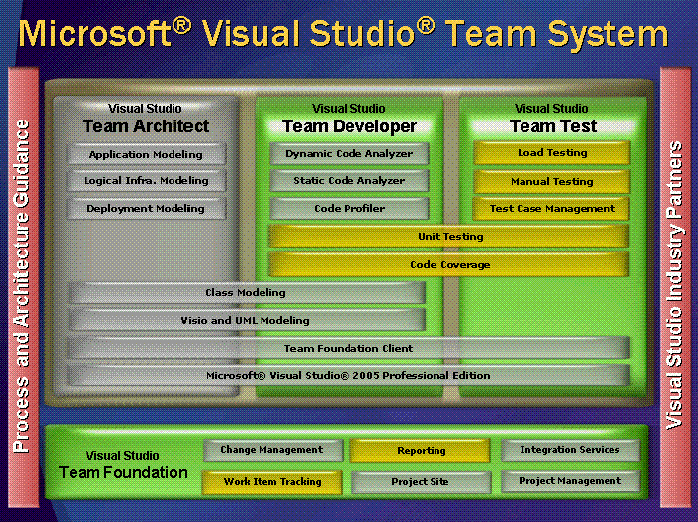Click the Team Architect heading
698x522 pixels.
point(146,126)
